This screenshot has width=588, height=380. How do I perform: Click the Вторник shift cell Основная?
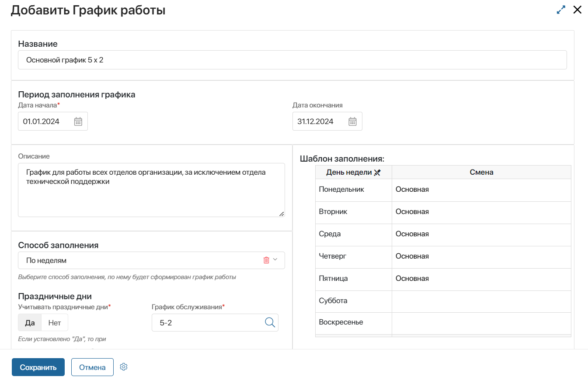click(481, 212)
